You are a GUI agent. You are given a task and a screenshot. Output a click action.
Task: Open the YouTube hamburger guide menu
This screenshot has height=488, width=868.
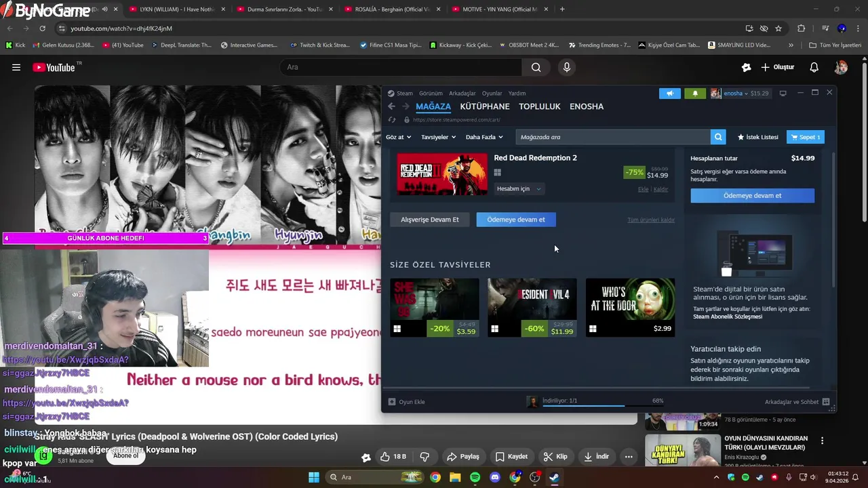[x=16, y=67]
